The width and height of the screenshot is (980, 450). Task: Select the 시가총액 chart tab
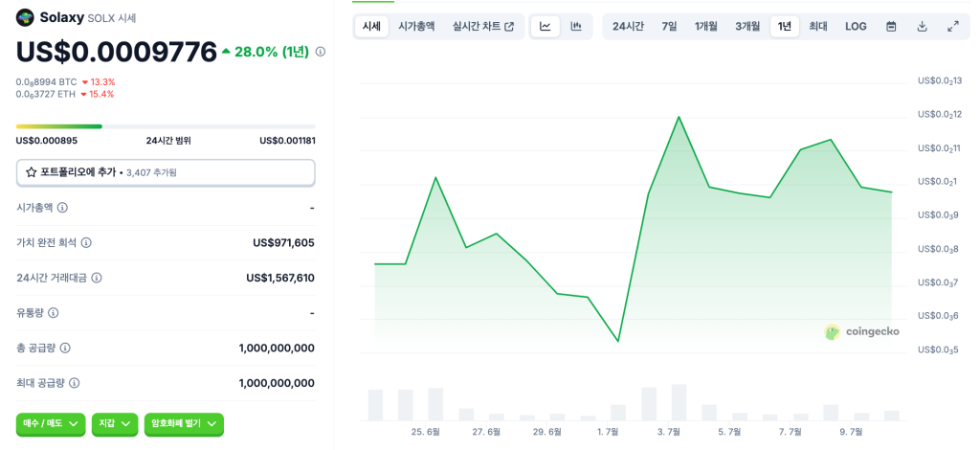(x=416, y=26)
